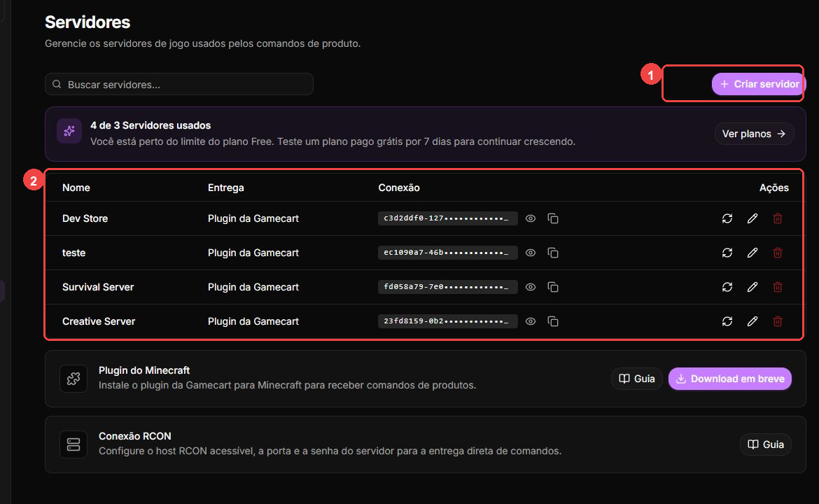Regenerate the Dev Store key
This screenshot has width=819, height=504.
pyautogui.click(x=727, y=218)
